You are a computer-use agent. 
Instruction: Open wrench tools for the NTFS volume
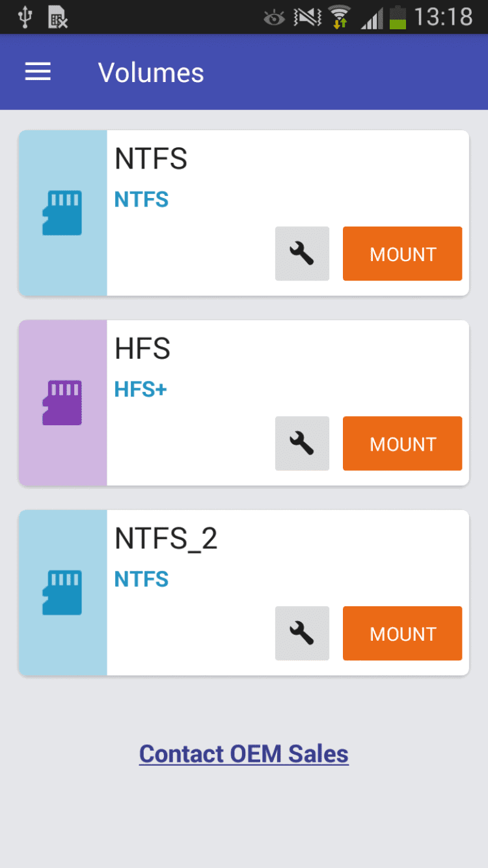[x=302, y=254]
